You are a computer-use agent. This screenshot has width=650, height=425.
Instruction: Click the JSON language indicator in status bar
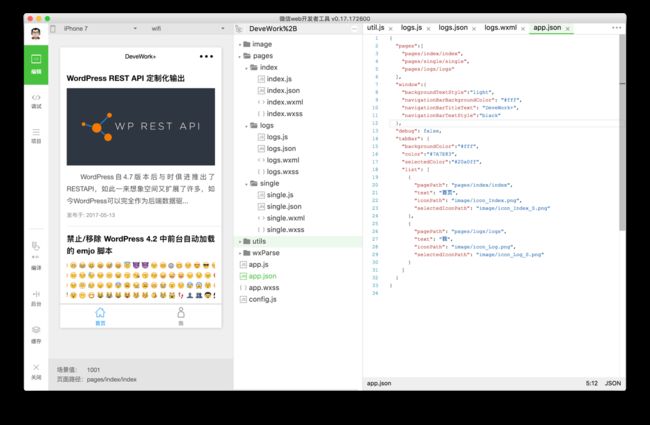pos(613,383)
